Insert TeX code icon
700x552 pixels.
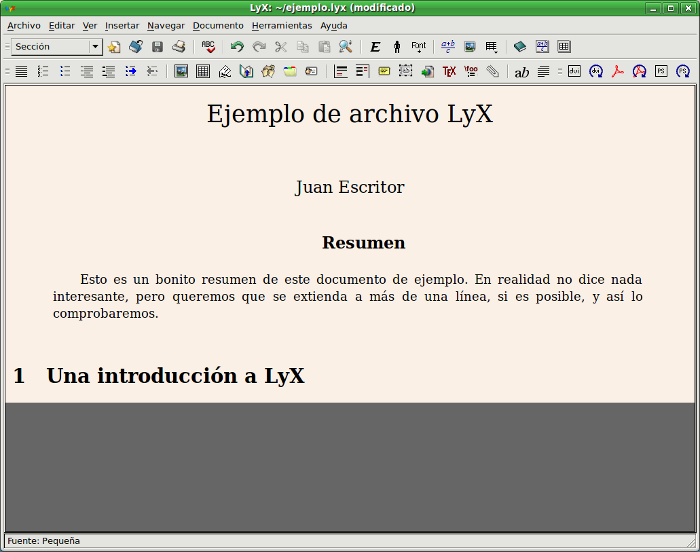coord(449,71)
